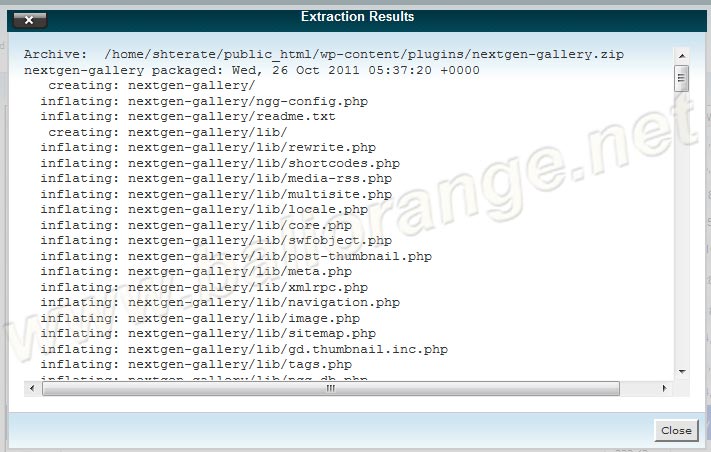Click the horizontal scrollbar right arrow

[x=665, y=389]
